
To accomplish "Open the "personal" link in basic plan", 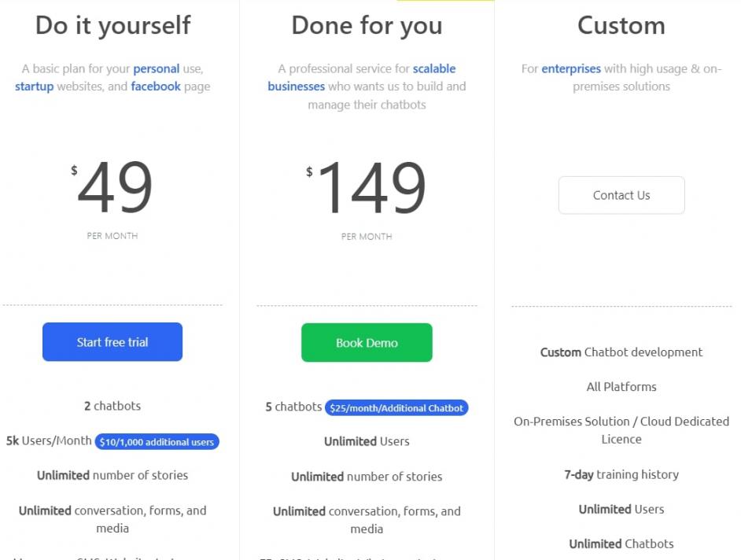I will click(x=156, y=68).
